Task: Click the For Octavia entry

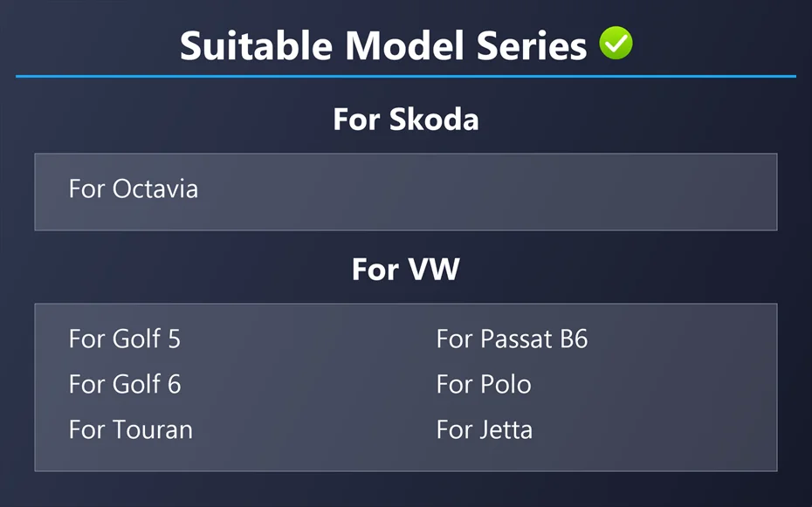Action: point(133,188)
